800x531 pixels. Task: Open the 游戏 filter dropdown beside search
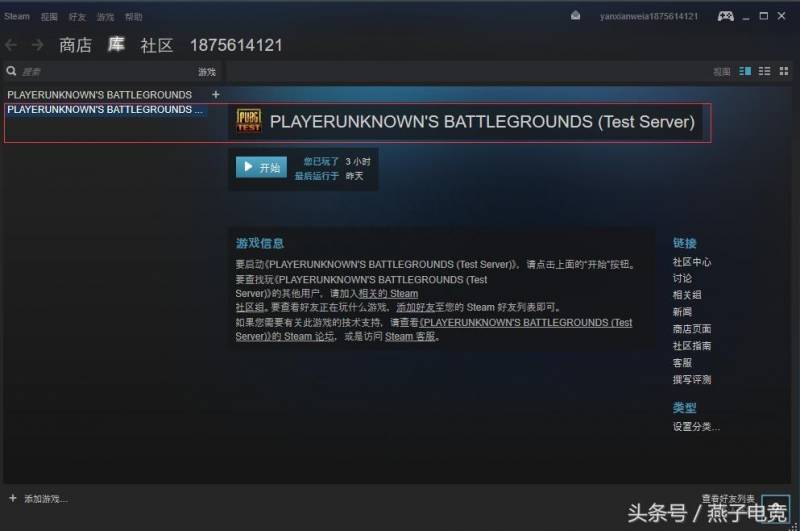207,72
